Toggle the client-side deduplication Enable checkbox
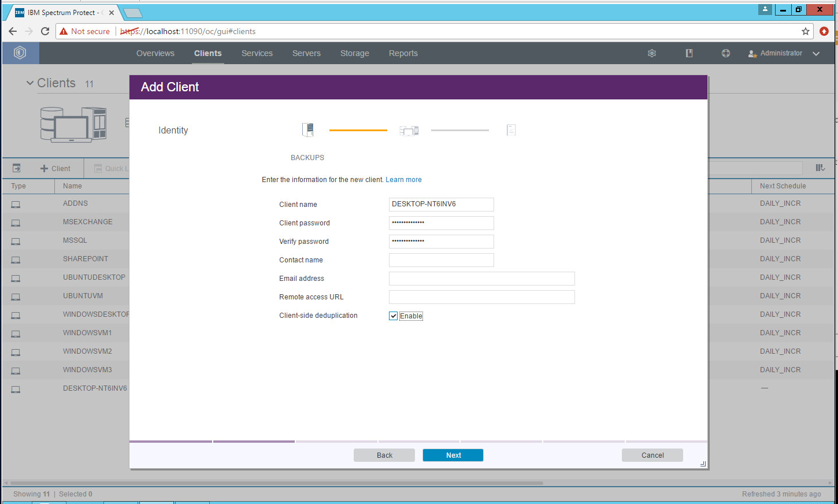 pyautogui.click(x=394, y=316)
